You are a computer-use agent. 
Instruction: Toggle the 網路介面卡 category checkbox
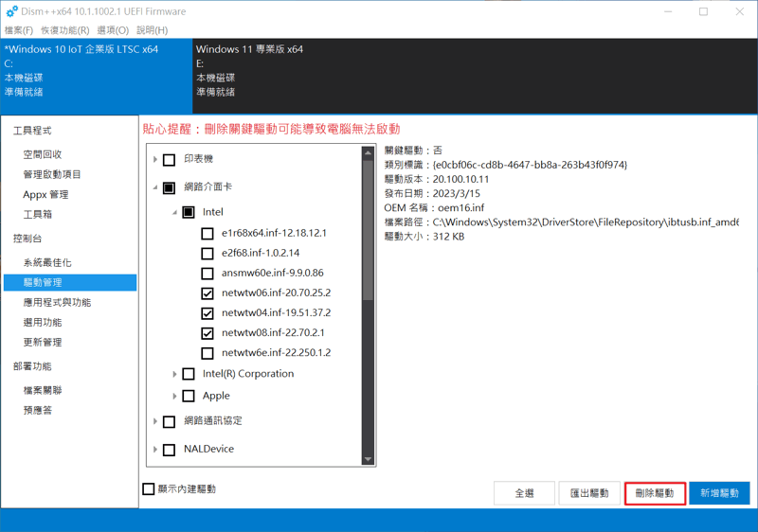pos(170,187)
